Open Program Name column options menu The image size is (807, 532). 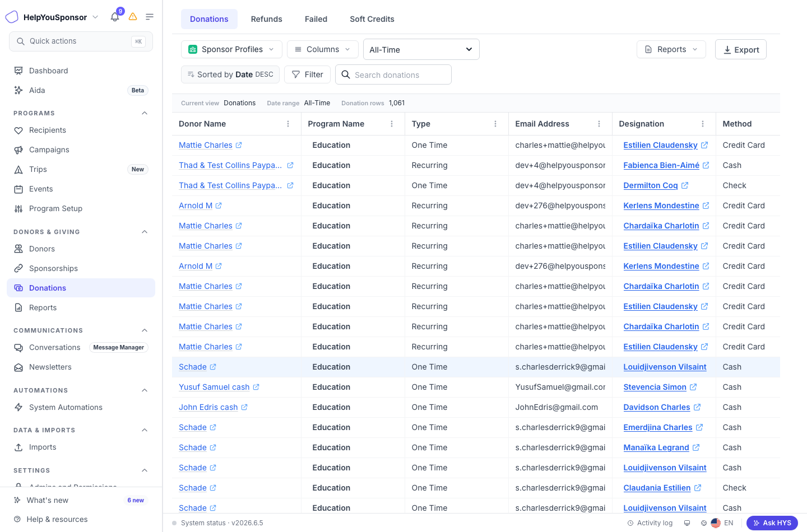(x=392, y=124)
